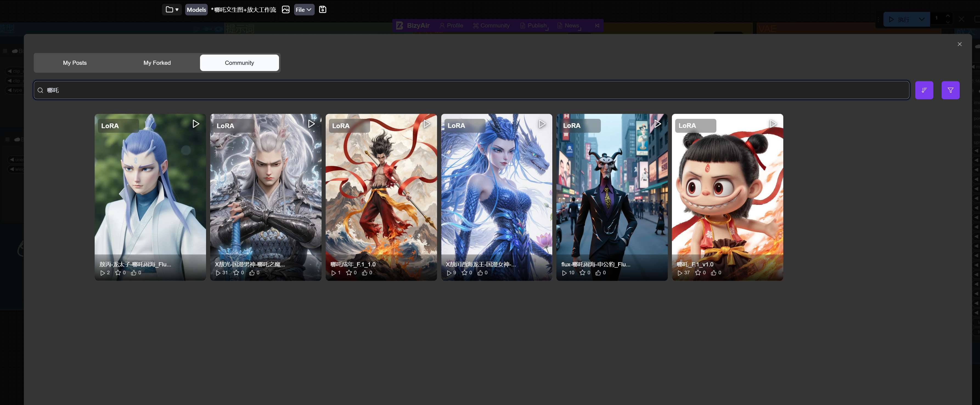Click the save workflow icon in top bar
This screenshot has width=980, height=405.
click(322, 10)
